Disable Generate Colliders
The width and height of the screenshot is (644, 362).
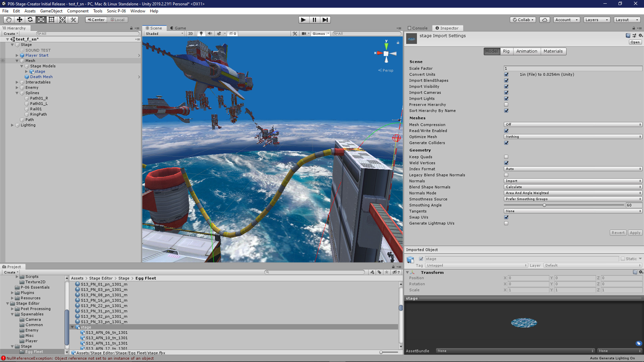tap(506, 143)
